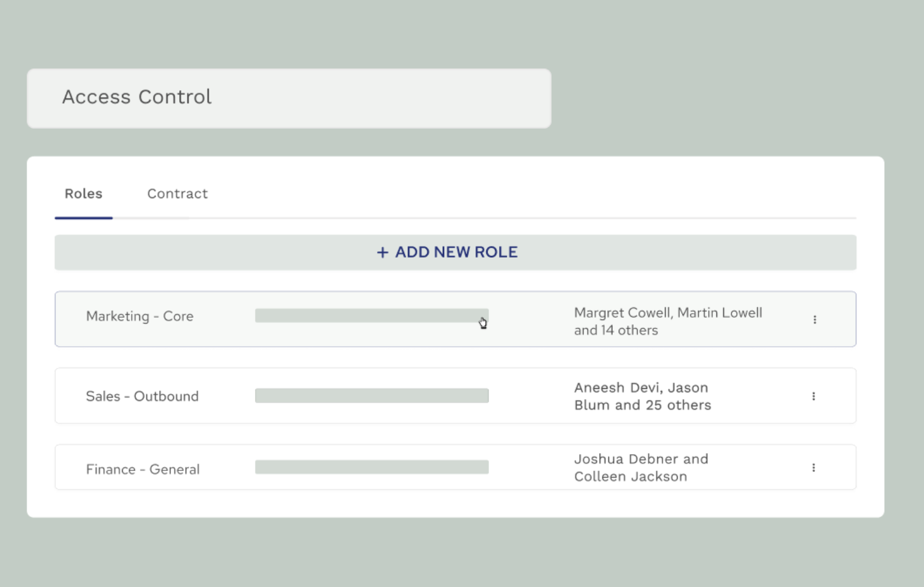Viewport: 924px width, 587px height.
Task: Click the blue underline beneath Roles tab
Action: coord(83,218)
